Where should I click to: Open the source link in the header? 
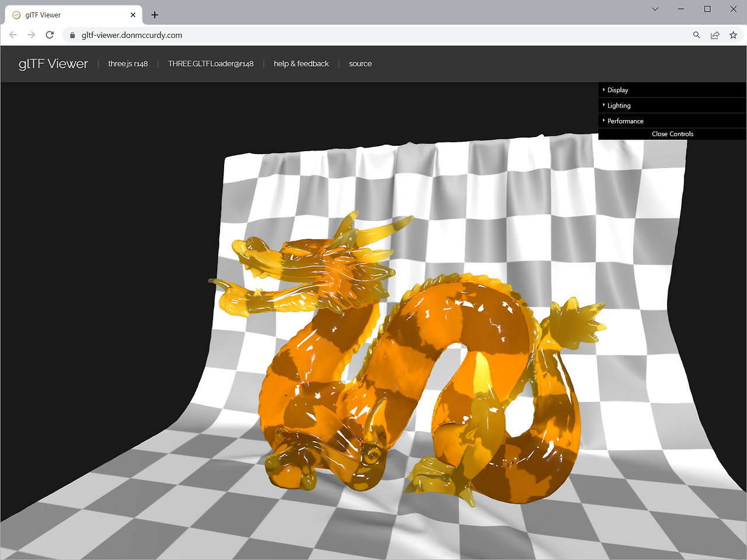(360, 64)
